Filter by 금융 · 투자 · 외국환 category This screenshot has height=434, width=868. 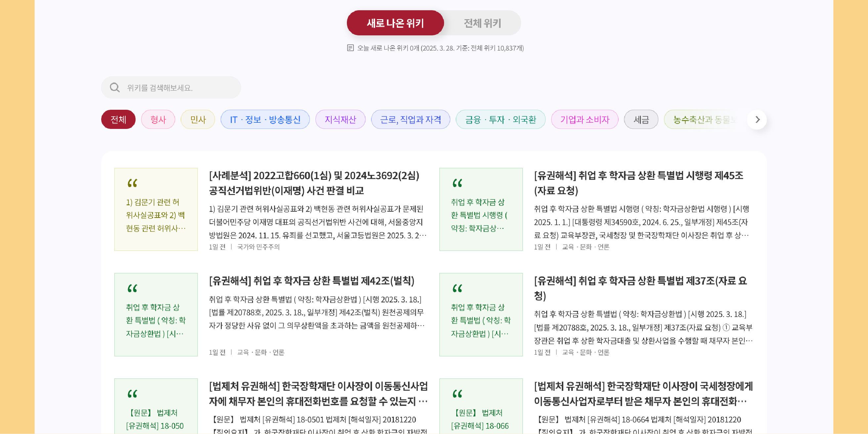pyautogui.click(x=500, y=119)
